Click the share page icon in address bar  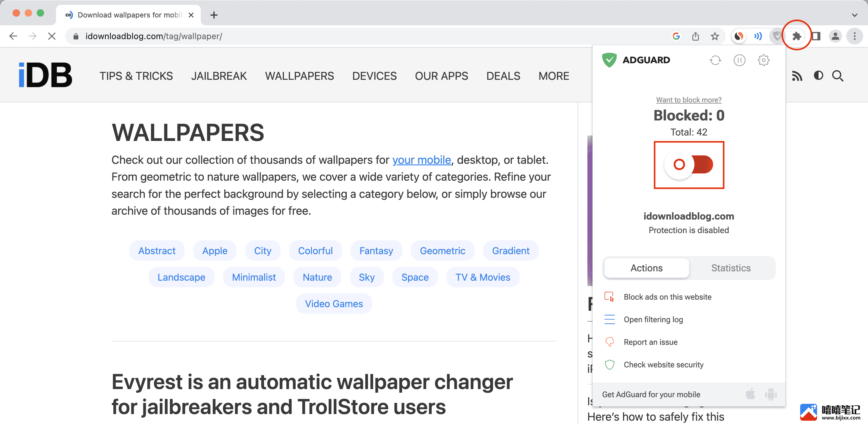point(696,36)
